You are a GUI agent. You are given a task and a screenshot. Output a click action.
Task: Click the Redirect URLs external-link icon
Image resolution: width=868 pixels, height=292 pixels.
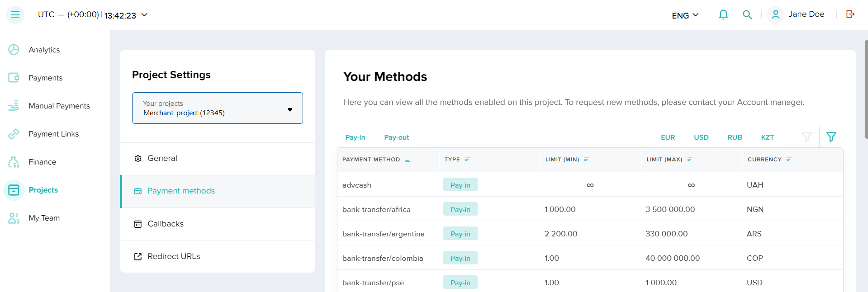click(138, 257)
